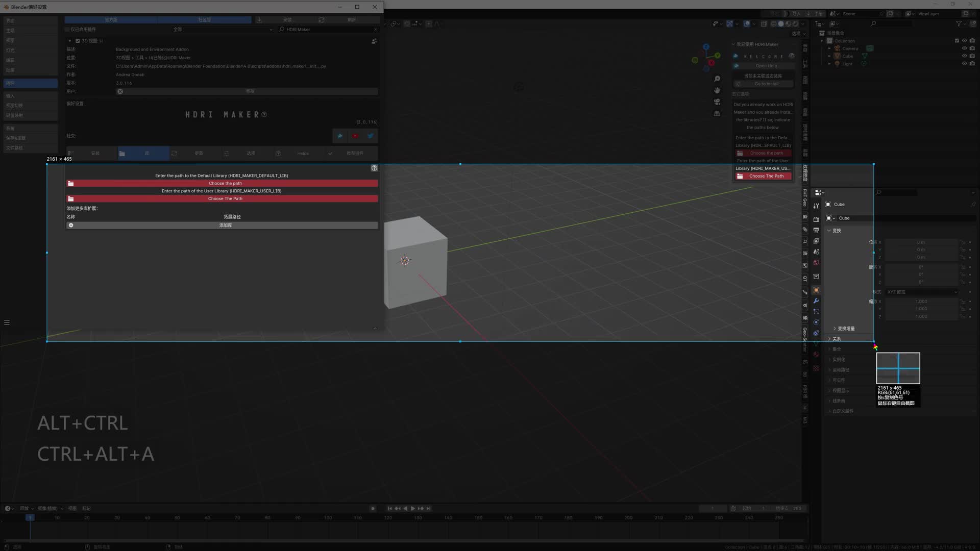
Task: Enable the 仅已启用插件 checkbox
Action: tap(67, 29)
